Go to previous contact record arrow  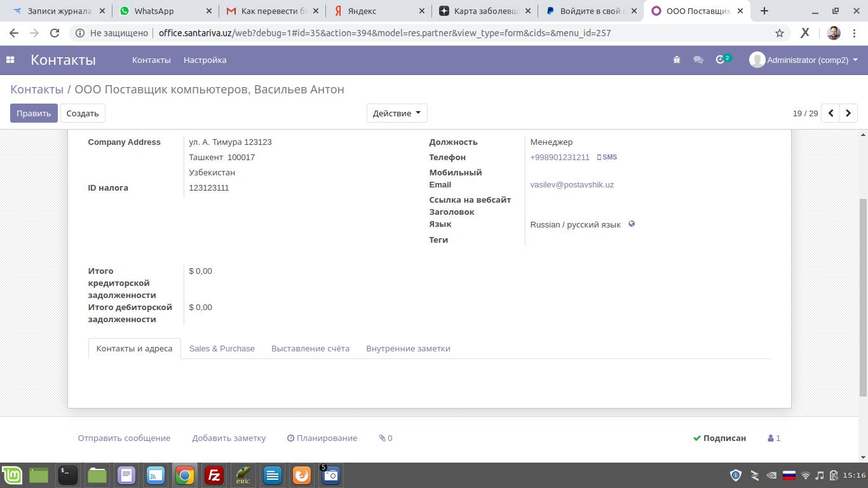pos(831,113)
